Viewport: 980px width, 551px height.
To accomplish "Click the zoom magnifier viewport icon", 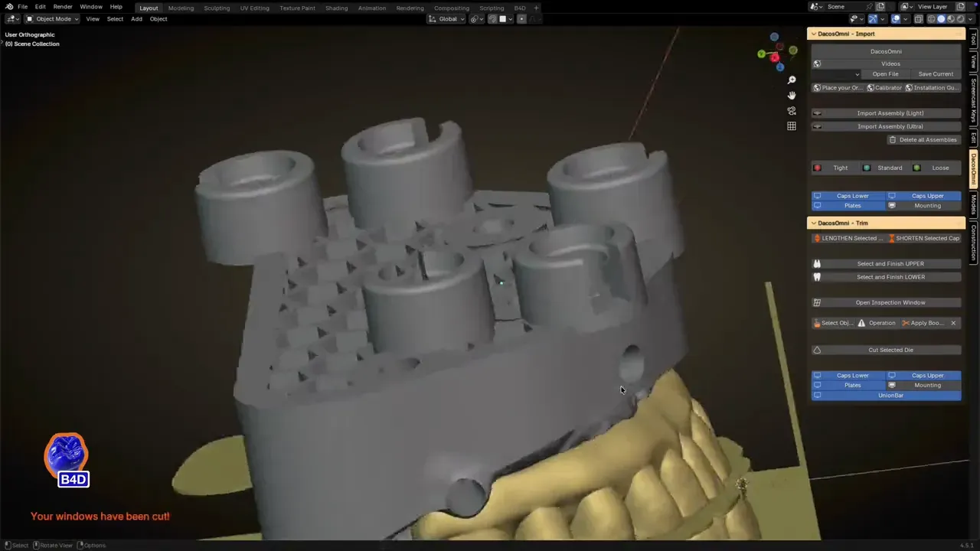I will [792, 80].
